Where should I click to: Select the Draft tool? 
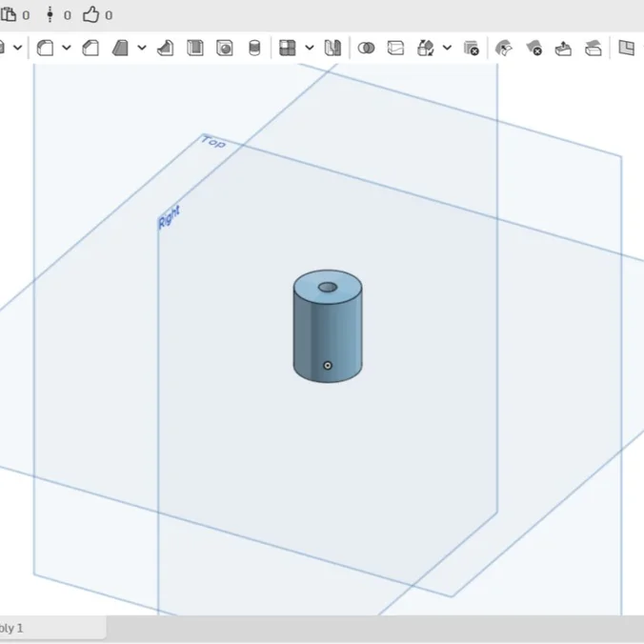click(120, 48)
